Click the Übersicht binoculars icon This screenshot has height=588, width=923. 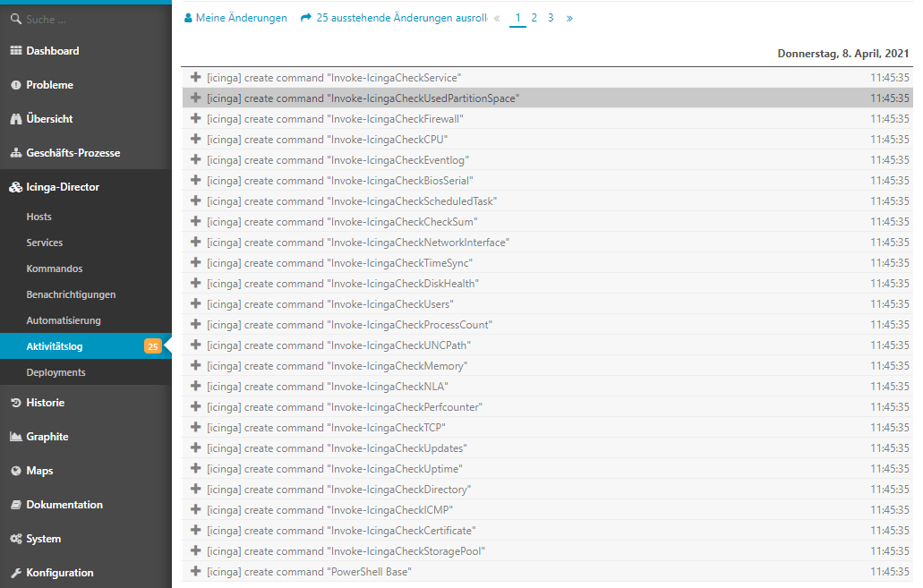point(15,119)
